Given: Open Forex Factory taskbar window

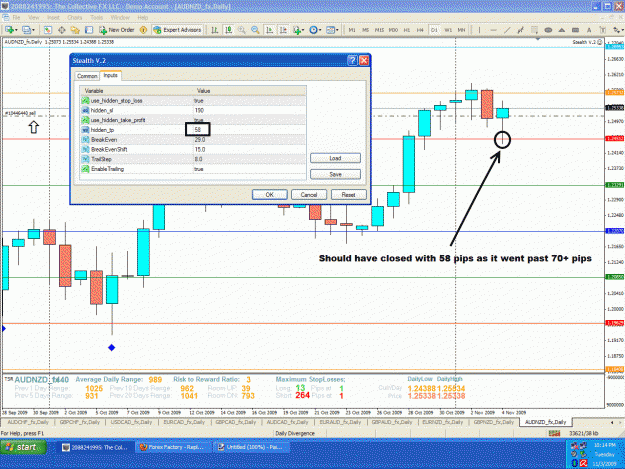Looking at the screenshot, I should (172, 447).
